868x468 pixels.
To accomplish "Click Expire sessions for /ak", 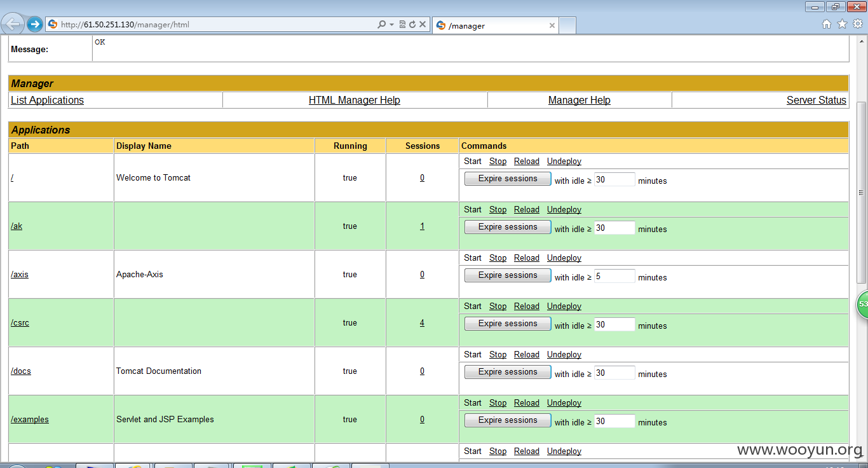I will (x=508, y=227).
